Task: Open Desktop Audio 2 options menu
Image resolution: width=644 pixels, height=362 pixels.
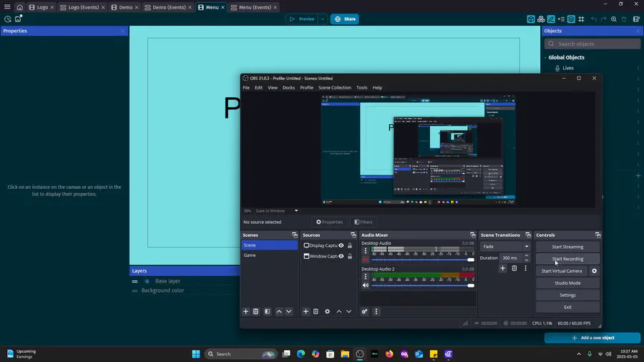Action: tap(366, 277)
